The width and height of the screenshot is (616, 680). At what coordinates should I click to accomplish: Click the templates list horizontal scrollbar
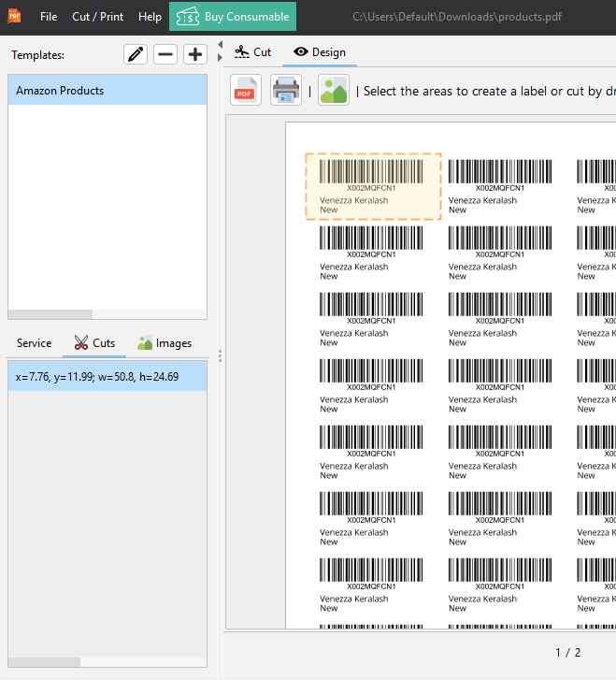click(50, 314)
